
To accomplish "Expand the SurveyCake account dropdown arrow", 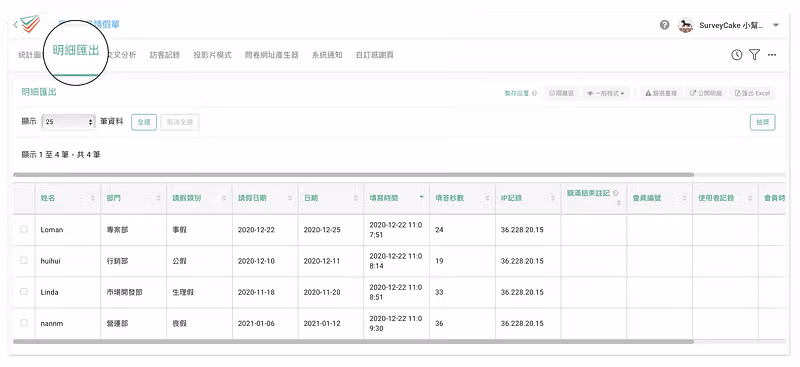I will [776, 25].
